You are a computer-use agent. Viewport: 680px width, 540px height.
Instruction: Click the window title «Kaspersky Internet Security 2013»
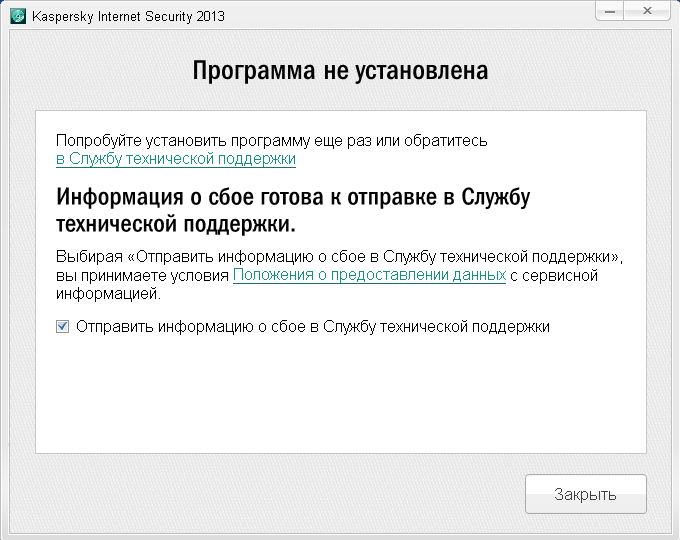(128, 16)
